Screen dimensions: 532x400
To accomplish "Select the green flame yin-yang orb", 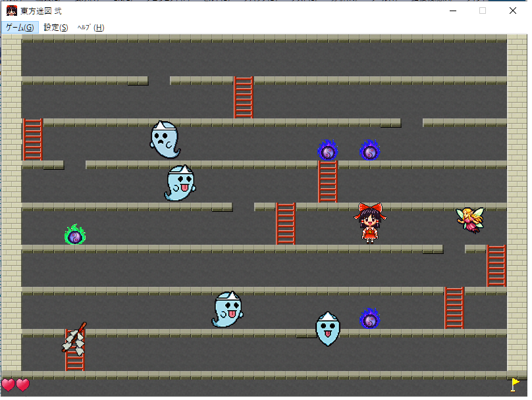I will tap(75, 235).
